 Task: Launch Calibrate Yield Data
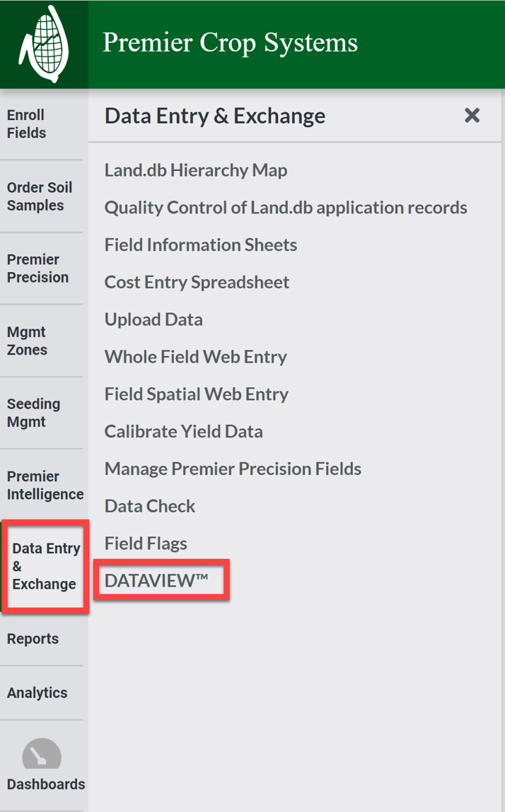click(183, 431)
